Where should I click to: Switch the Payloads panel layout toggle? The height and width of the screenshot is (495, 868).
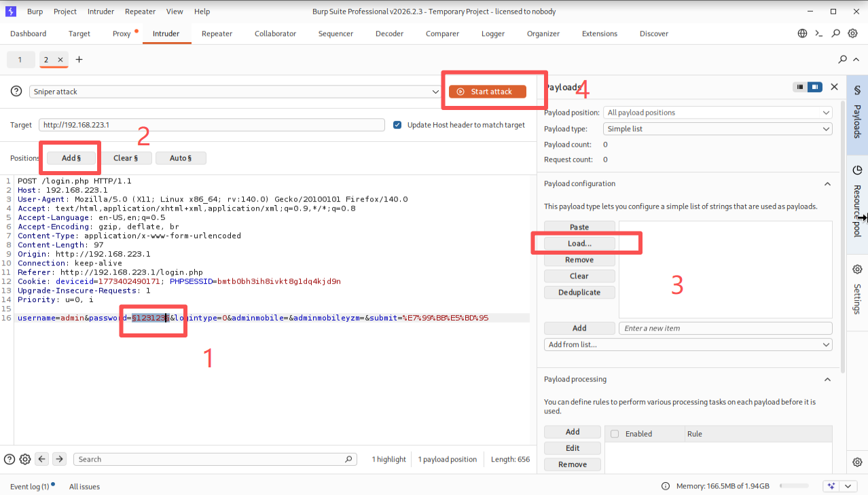click(x=808, y=87)
